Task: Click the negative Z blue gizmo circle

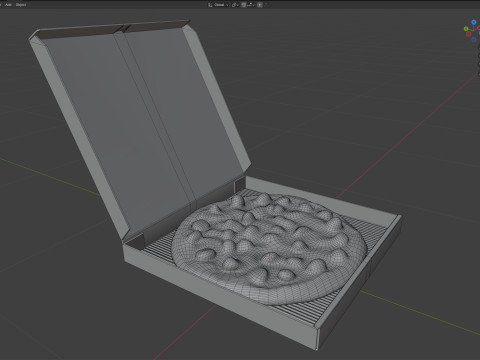Action: click(x=474, y=40)
